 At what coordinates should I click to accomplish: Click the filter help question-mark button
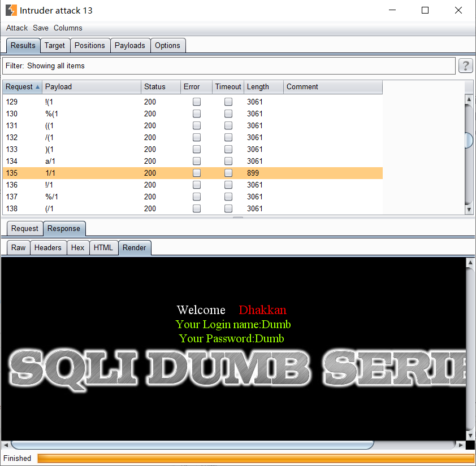point(465,66)
